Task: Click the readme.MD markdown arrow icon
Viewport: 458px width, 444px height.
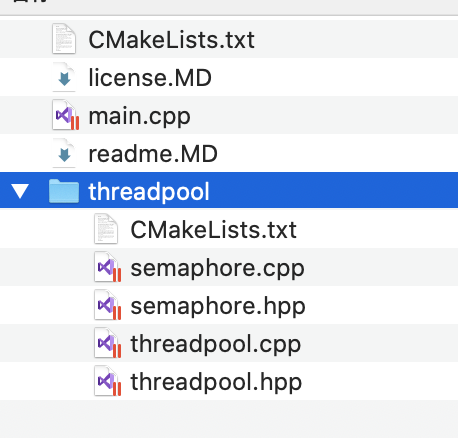Action: [64, 153]
